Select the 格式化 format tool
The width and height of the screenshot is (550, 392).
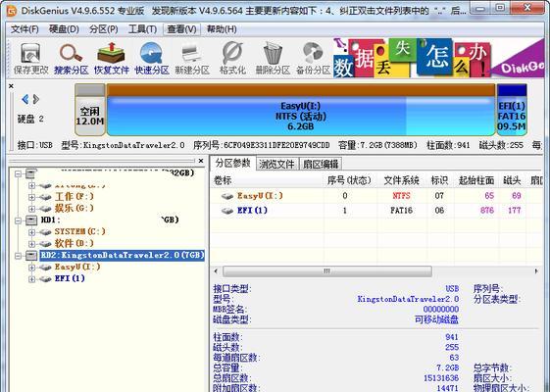(x=232, y=59)
